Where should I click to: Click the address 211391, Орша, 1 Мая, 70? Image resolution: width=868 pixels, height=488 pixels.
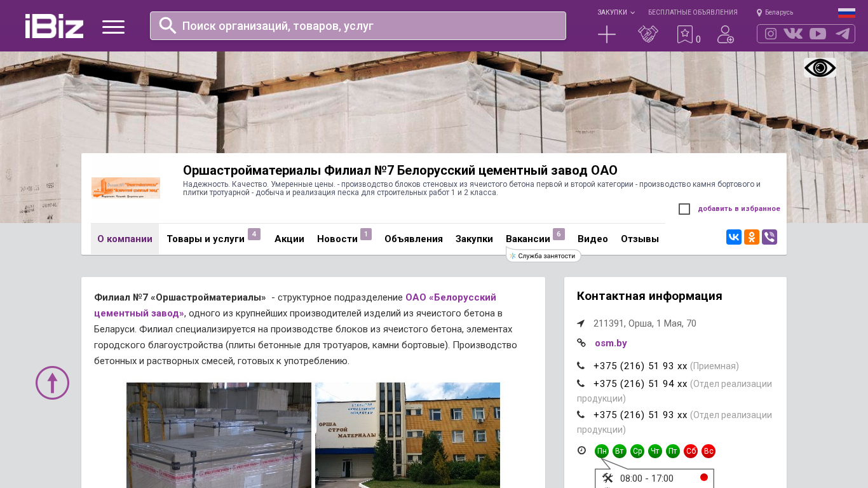(x=645, y=323)
